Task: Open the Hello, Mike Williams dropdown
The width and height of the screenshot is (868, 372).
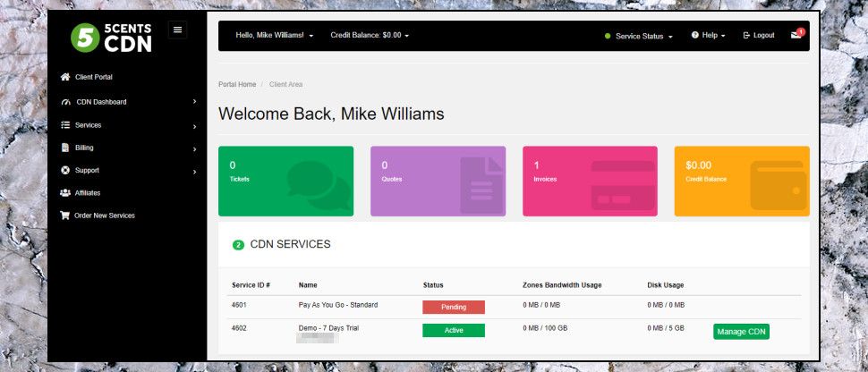Action: pyautogui.click(x=275, y=35)
